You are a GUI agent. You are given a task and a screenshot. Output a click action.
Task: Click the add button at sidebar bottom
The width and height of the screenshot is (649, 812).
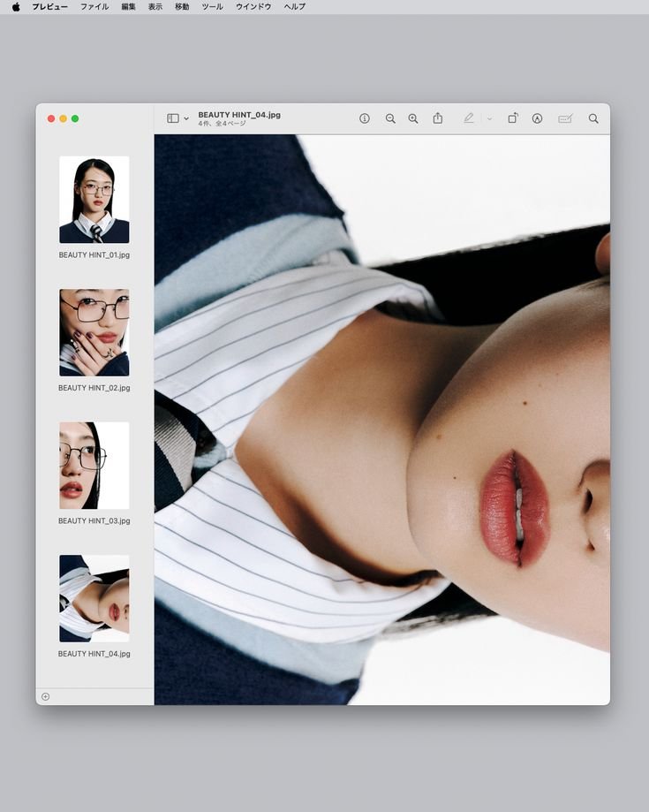[x=46, y=696]
